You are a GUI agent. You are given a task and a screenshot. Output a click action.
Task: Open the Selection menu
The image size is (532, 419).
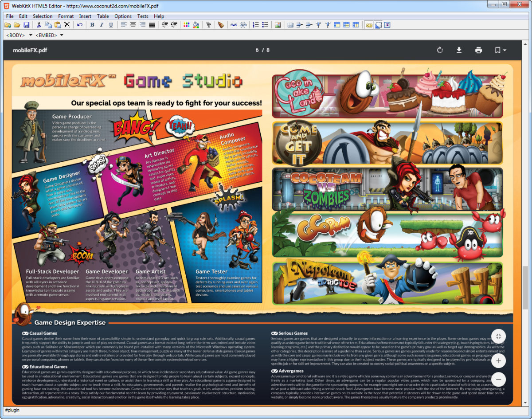click(x=43, y=16)
